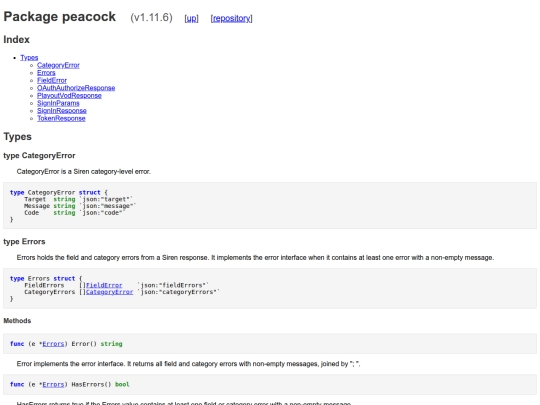Click 'bool' return type of HasErrors
Image resolution: width=540 pixels, height=405 pixels.
coord(122,384)
